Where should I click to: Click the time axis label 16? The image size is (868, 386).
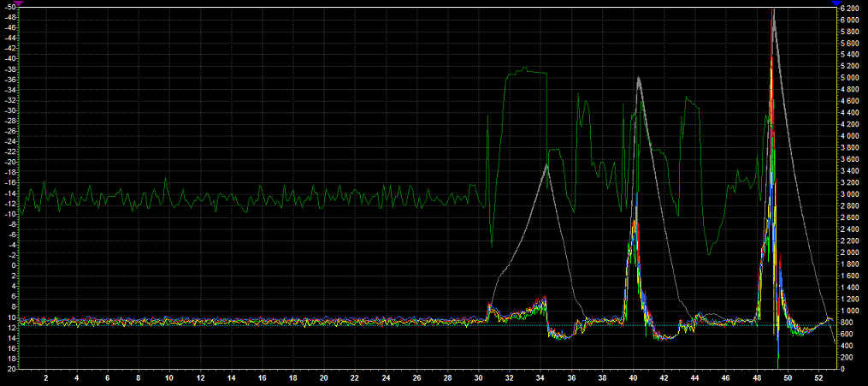click(263, 377)
